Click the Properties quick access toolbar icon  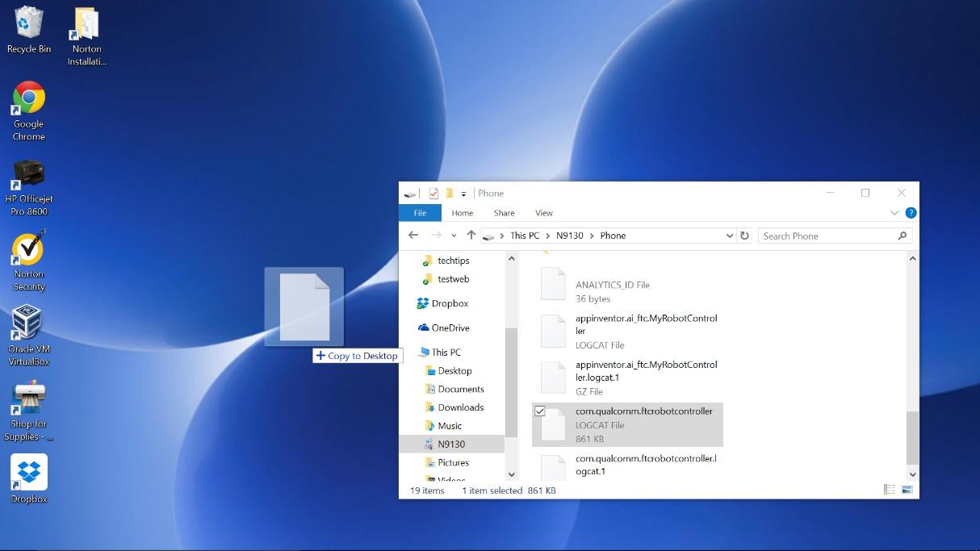pos(433,194)
